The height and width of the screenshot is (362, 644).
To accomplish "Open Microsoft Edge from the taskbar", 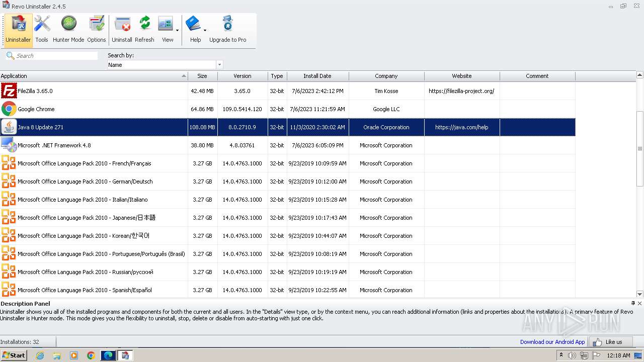I will (108, 355).
